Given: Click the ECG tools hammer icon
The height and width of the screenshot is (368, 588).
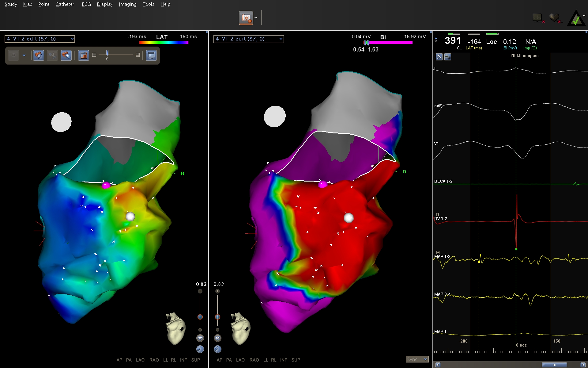Looking at the screenshot, I should point(439,57).
